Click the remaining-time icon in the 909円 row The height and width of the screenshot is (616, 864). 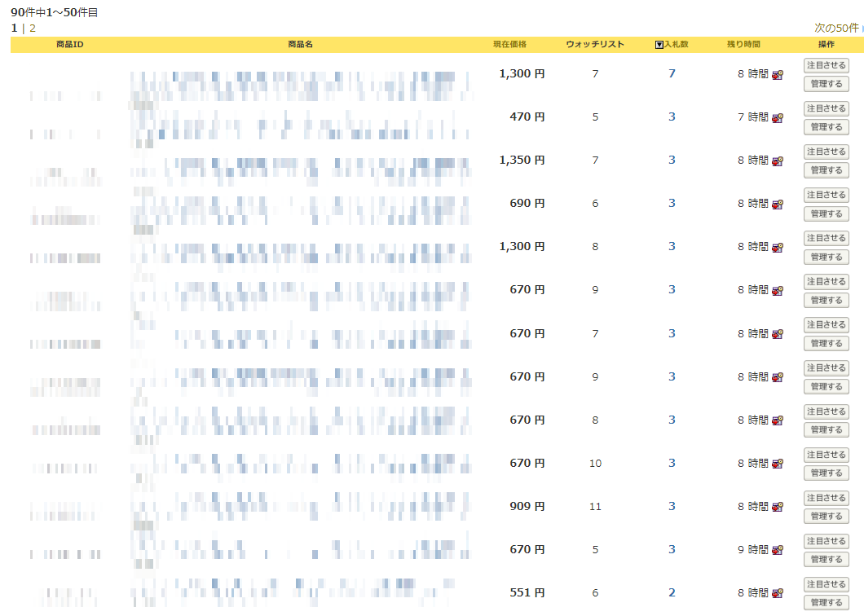click(778, 507)
